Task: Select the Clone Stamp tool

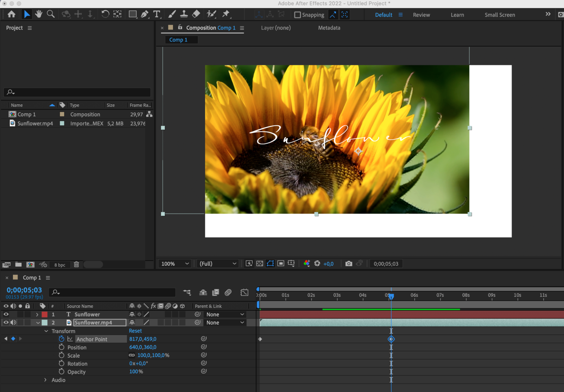Action: pos(184,14)
